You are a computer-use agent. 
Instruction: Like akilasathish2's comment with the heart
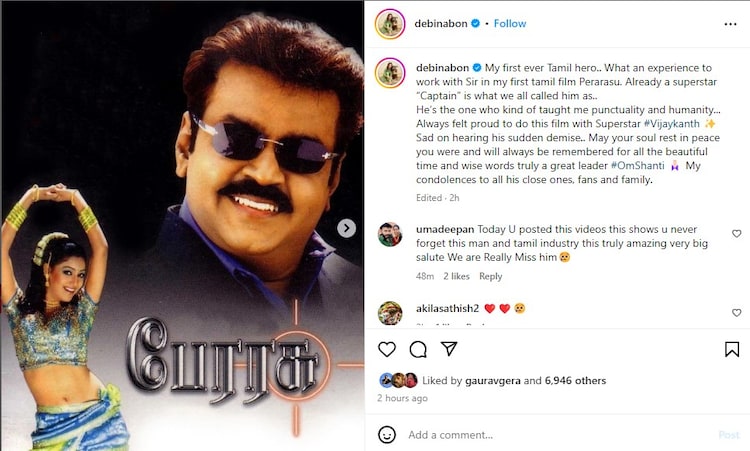(x=737, y=312)
